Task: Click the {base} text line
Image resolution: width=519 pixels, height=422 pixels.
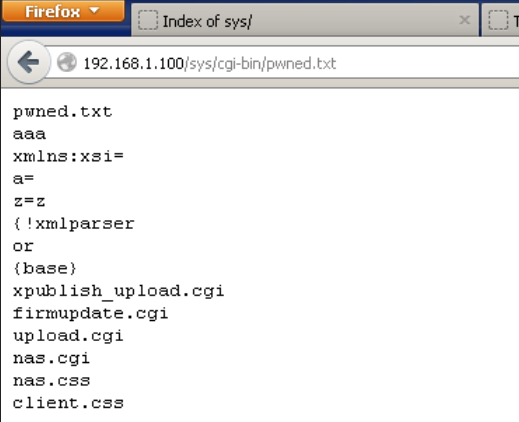Action: pyautogui.click(x=45, y=269)
